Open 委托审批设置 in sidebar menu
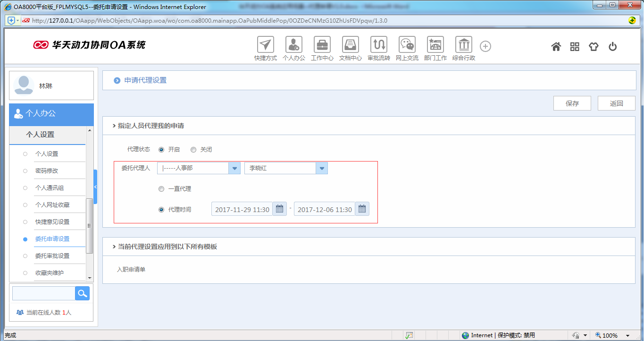The image size is (644, 341). 52,256
